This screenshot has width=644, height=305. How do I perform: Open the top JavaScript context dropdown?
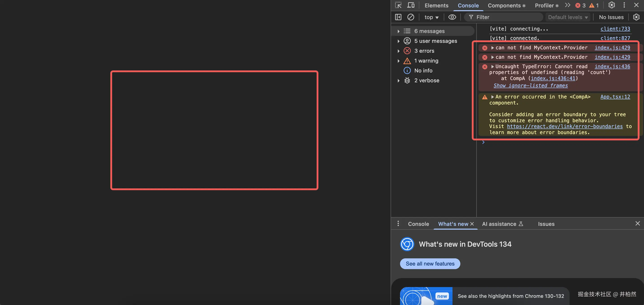tap(431, 17)
